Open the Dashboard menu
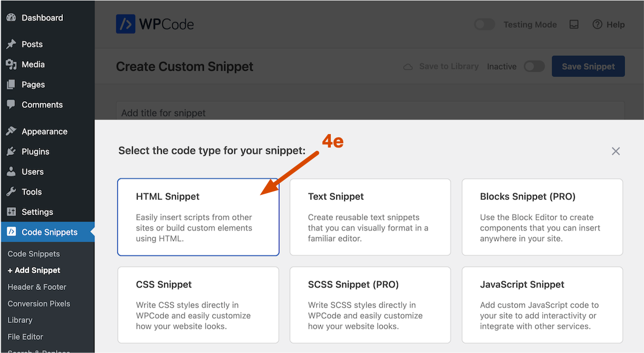 click(42, 18)
